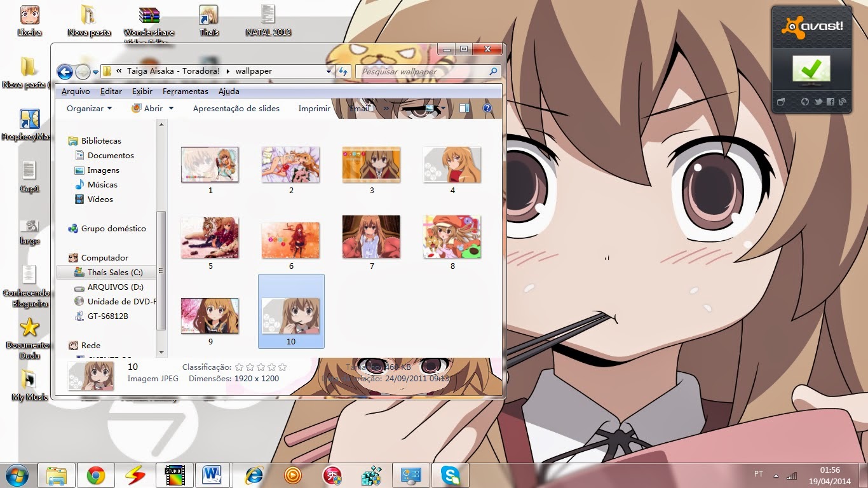868x488 pixels.
Task: Rate the image five stars in Classificação
Action: point(283,367)
